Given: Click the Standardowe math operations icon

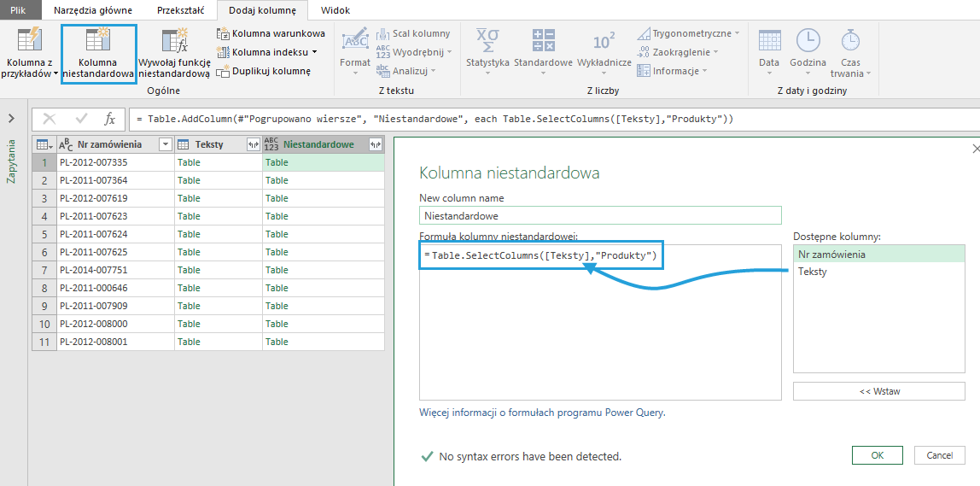Looking at the screenshot, I should click(543, 41).
